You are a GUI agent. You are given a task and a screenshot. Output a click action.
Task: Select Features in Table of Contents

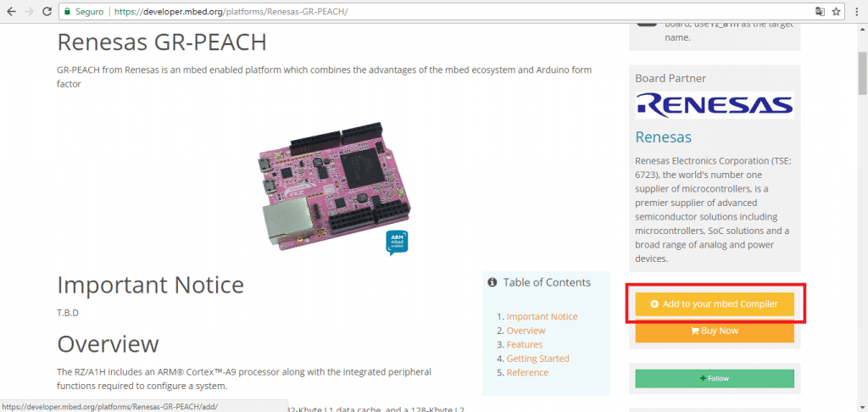525,344
